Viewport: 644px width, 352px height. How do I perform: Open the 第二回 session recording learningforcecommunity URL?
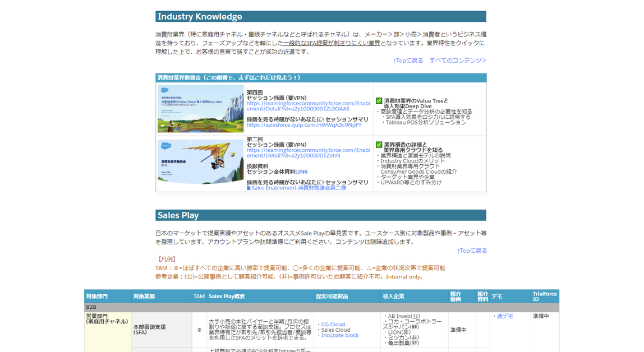[x=308, y=152]
